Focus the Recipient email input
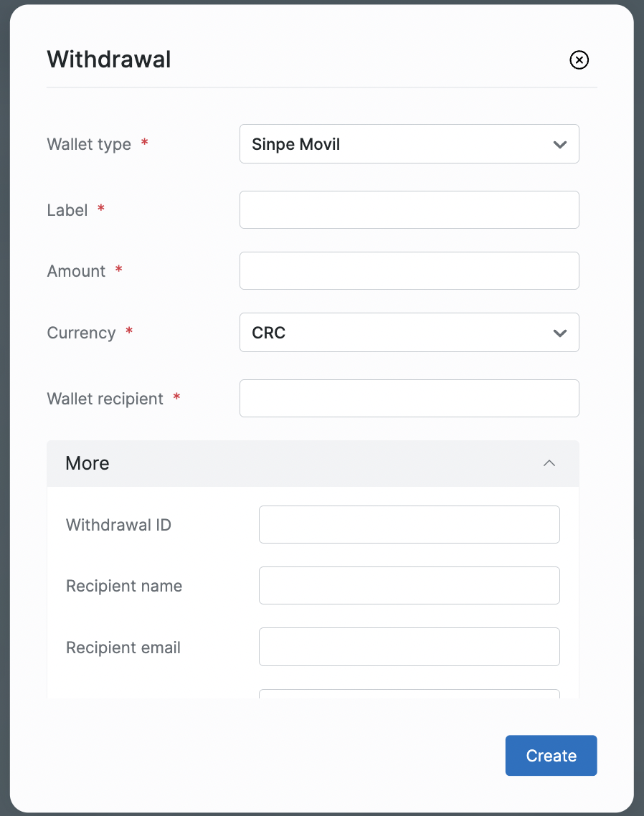Image resolution: width=644 pixels, height=816 pixels. coord(409,647)
